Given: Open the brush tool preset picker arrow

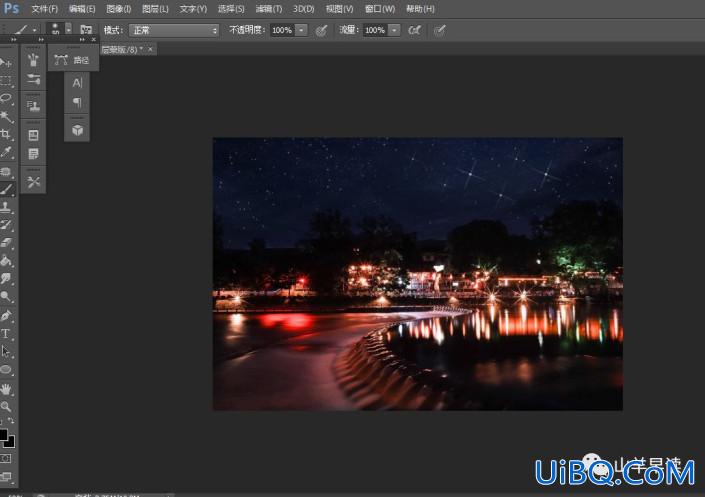Looking at the screenshot, I should (35, 30).
